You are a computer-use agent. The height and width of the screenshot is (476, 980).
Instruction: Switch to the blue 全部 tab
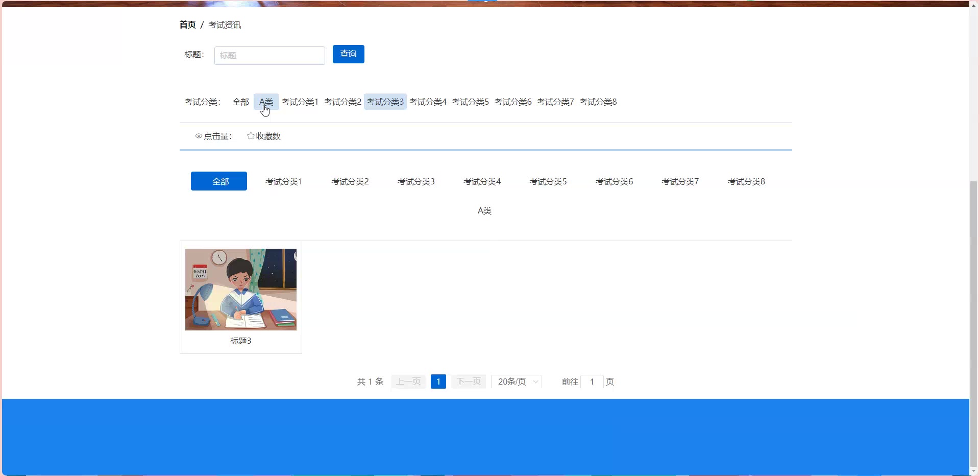point(219,181)
